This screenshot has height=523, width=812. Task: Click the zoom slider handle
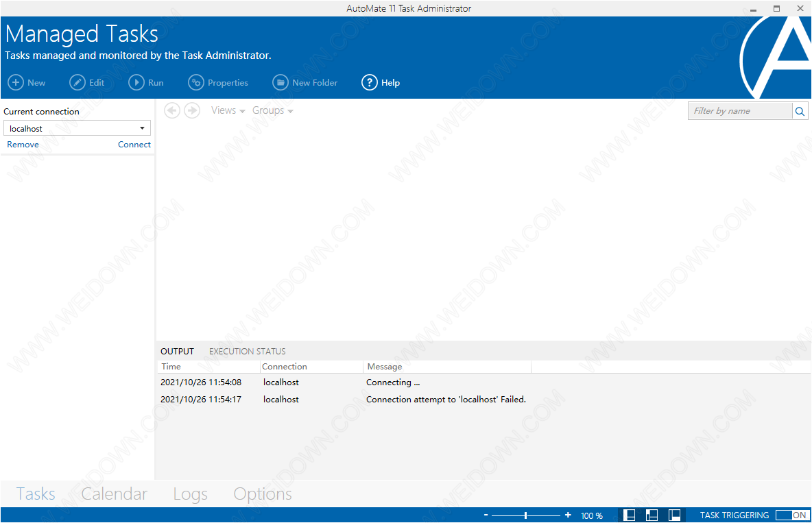[x=525, y=515]
